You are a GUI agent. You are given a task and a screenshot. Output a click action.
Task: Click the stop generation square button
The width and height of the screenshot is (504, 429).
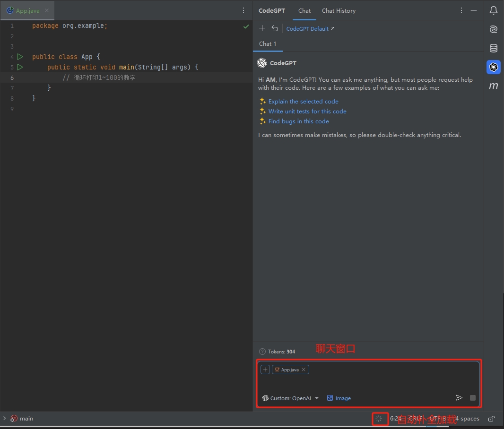click(472, 398)
